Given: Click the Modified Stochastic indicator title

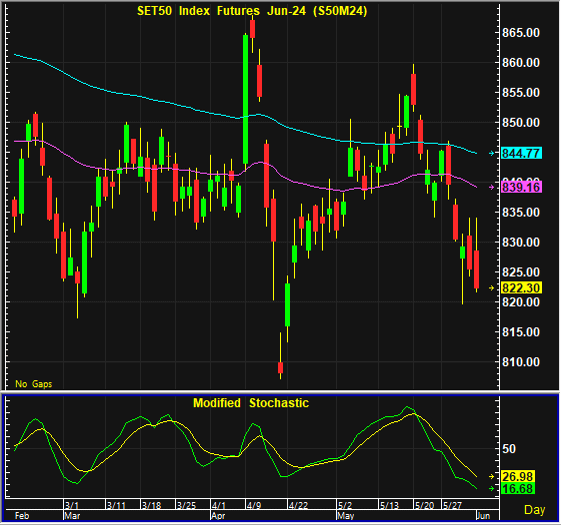Looking at the screenshot, I should click(x=251, y=403).
